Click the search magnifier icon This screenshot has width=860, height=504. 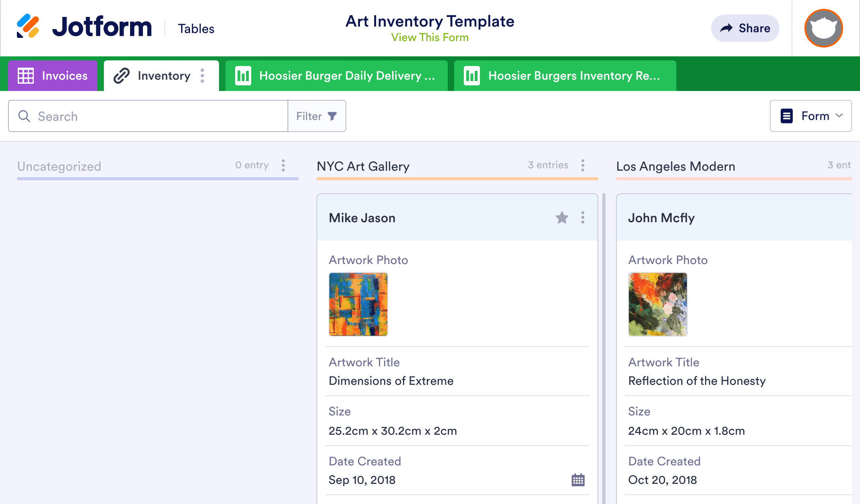pos(24,116)
